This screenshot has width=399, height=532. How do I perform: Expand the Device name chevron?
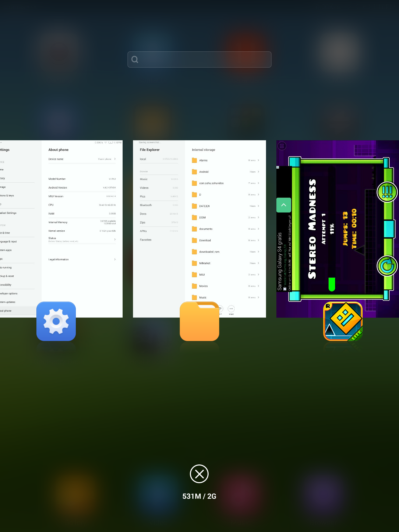tap(115, 159)
